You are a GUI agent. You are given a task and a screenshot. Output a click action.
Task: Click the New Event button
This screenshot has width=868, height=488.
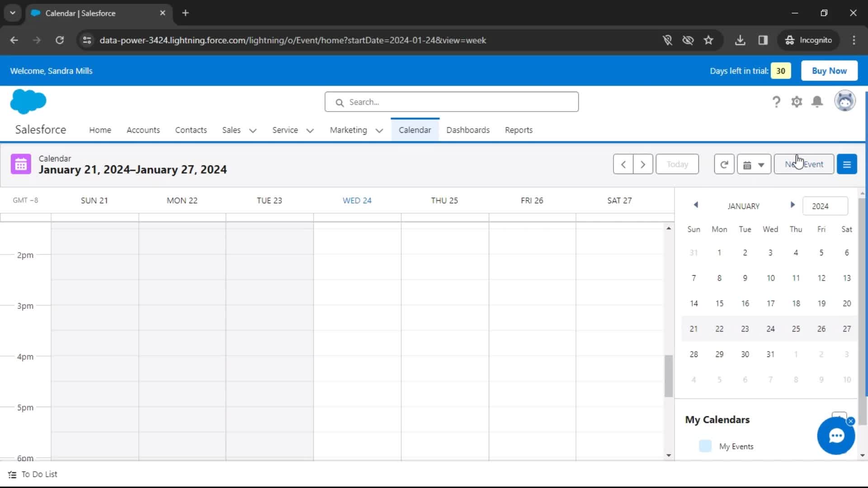804,164
